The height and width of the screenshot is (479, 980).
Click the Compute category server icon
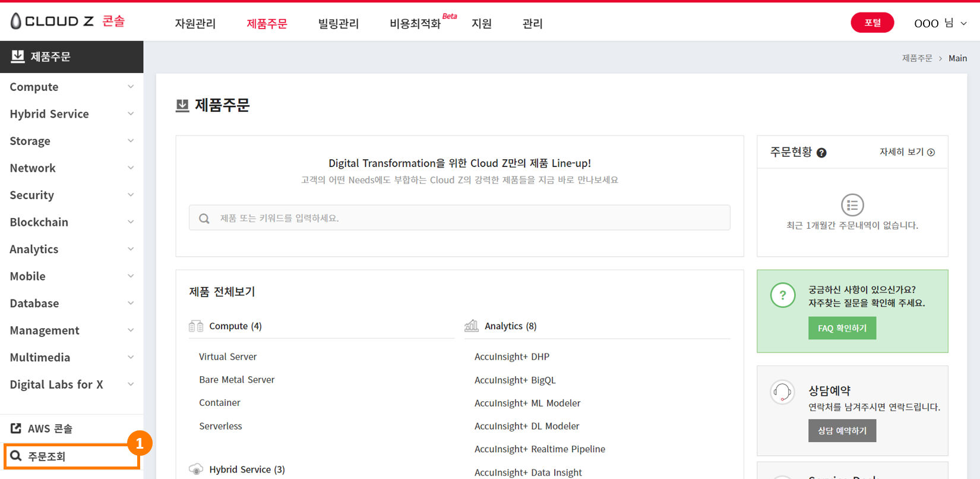pos(196,326)
